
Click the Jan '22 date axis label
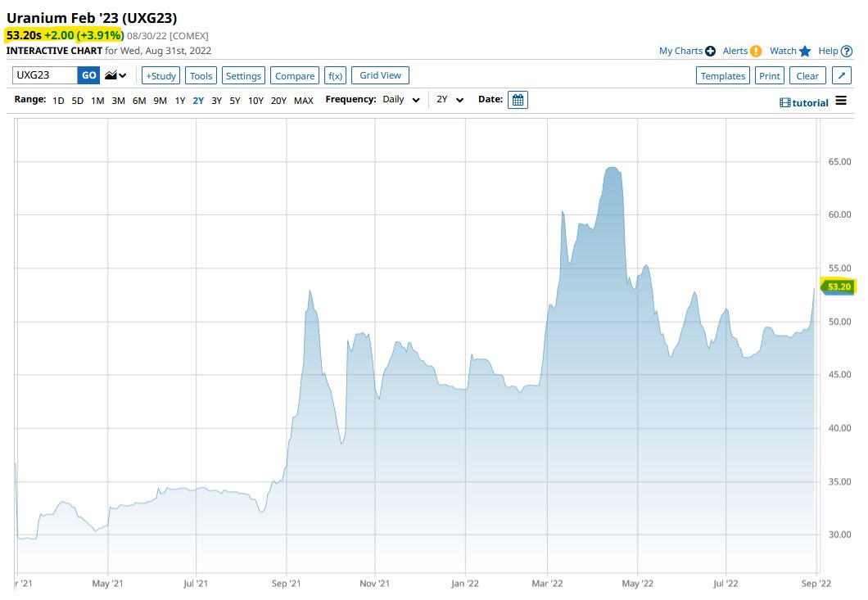pyautogui.click(x=465, y=584)
